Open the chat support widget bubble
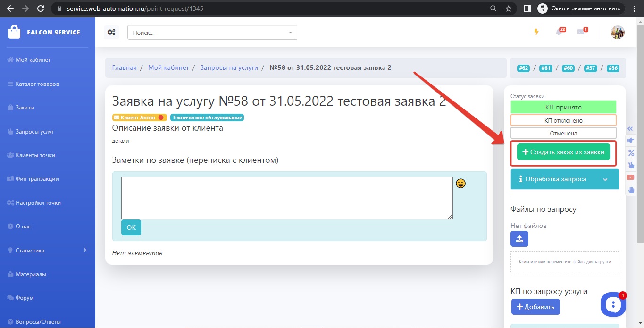This screenshot has width=644, height=328. click(x=613, y=304)
